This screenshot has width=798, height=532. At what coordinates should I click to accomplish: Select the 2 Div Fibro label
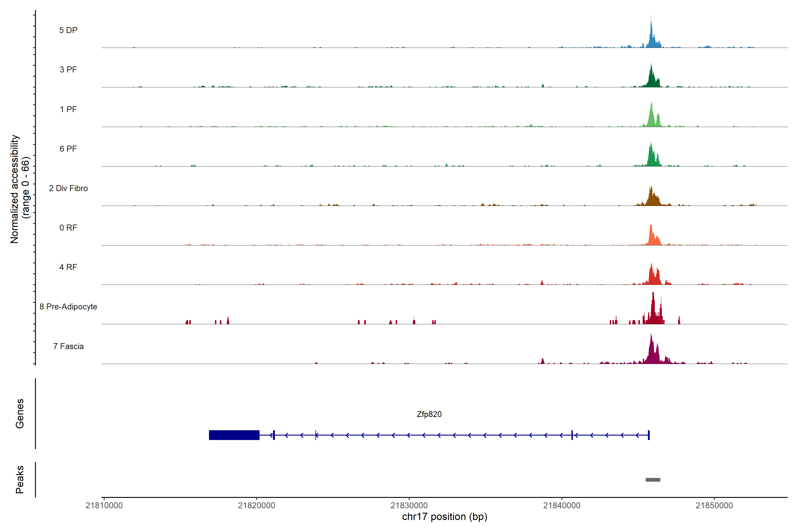tap(68, 188)
